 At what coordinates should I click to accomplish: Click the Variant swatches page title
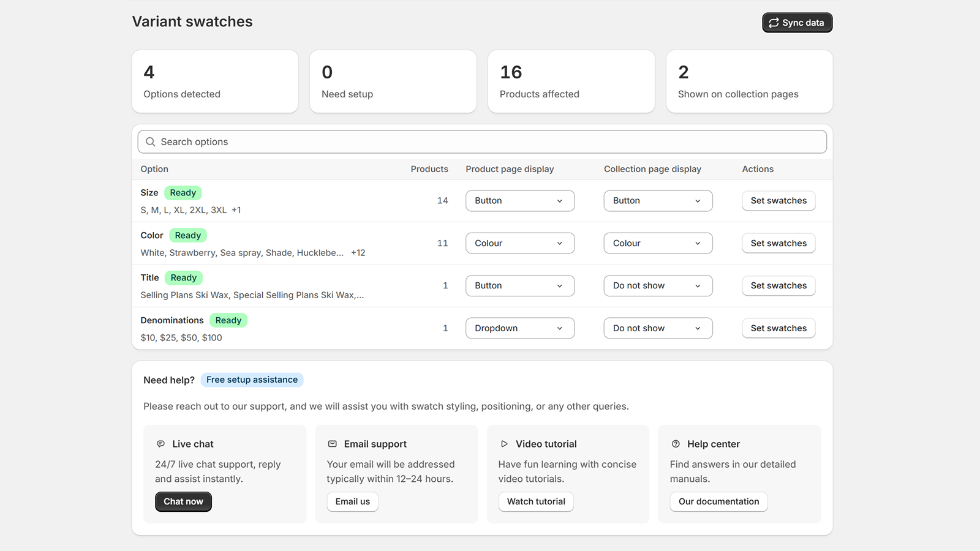pos(192,21)
